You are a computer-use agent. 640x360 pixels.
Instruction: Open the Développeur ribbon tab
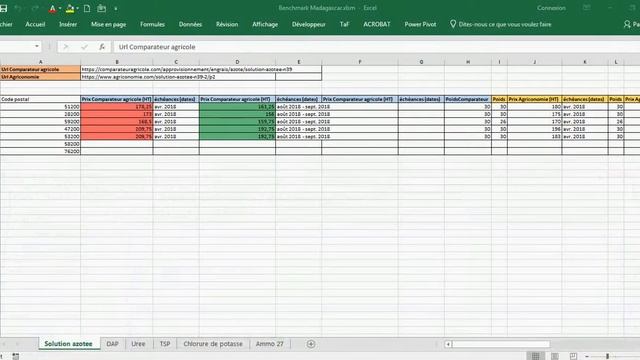point(309,24)
